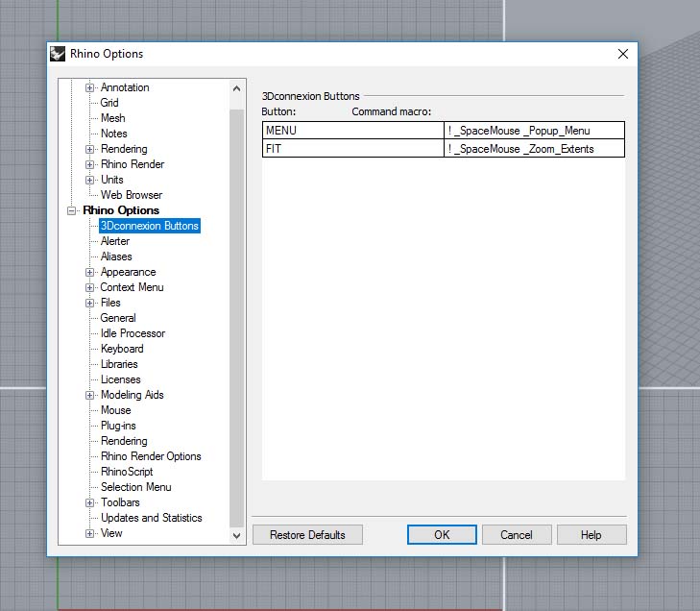Viewport: 700px width, 611px height.
Task: Expand the Context Menu node
Action: 89,287
